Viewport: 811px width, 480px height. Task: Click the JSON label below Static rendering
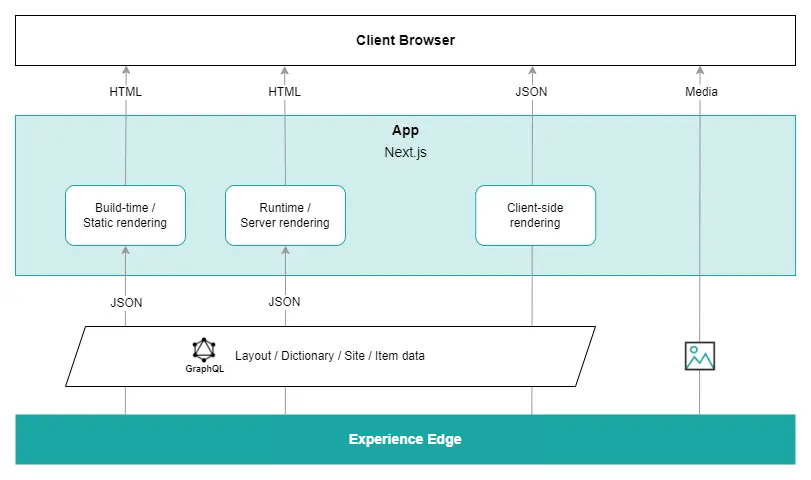[126, 303]
